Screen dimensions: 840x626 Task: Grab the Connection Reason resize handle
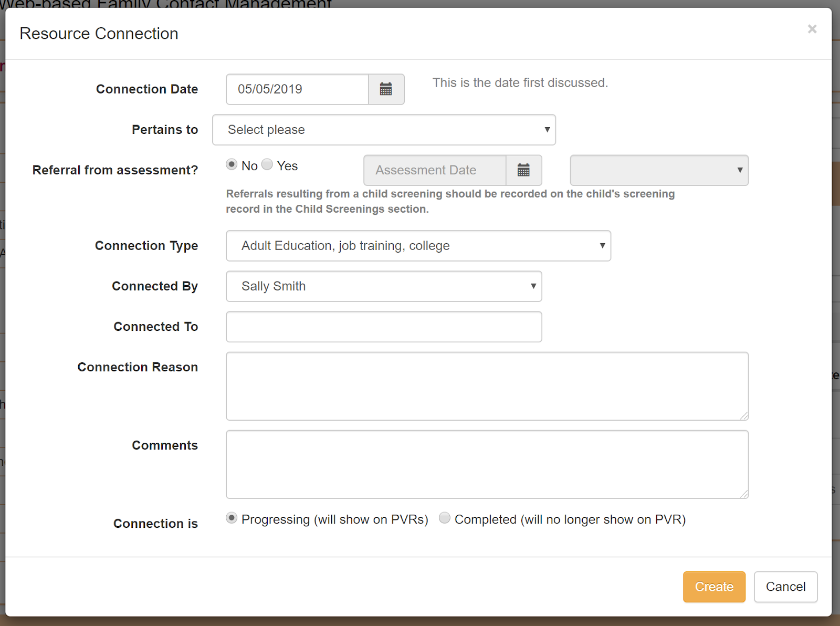point(744,416)
